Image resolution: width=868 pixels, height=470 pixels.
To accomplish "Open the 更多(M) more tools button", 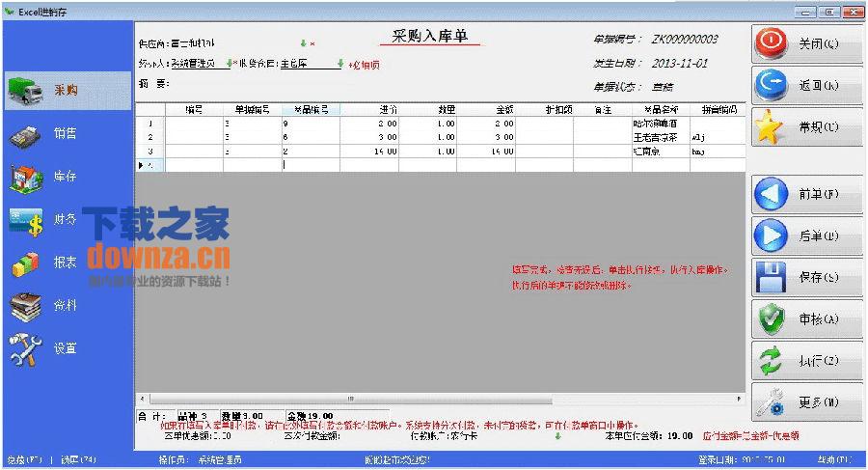I will (807, 401).
